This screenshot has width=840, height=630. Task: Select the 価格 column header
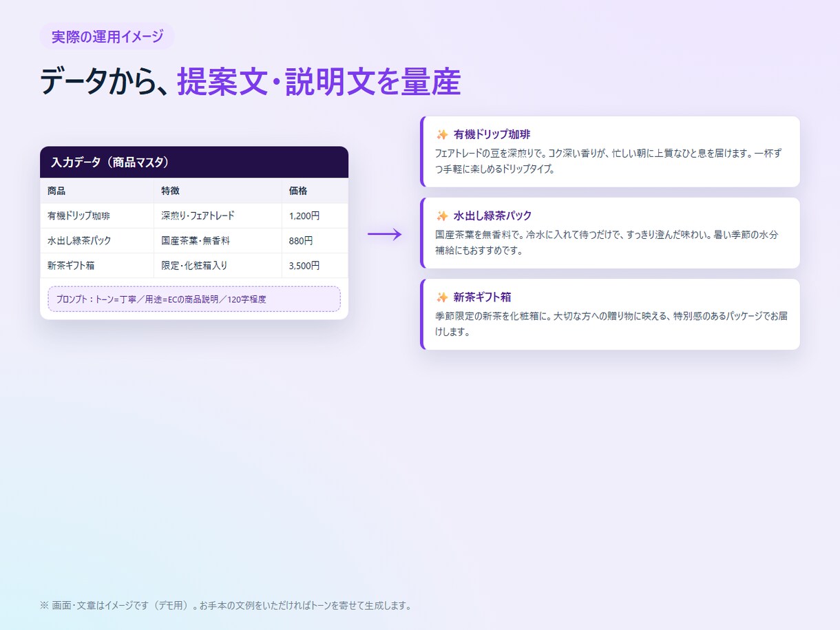point(315,191)
